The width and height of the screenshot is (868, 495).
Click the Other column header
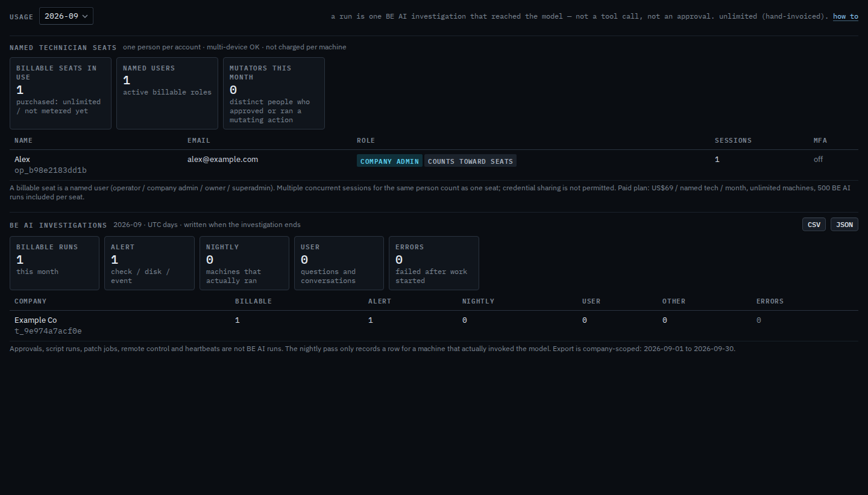point(674,301)
